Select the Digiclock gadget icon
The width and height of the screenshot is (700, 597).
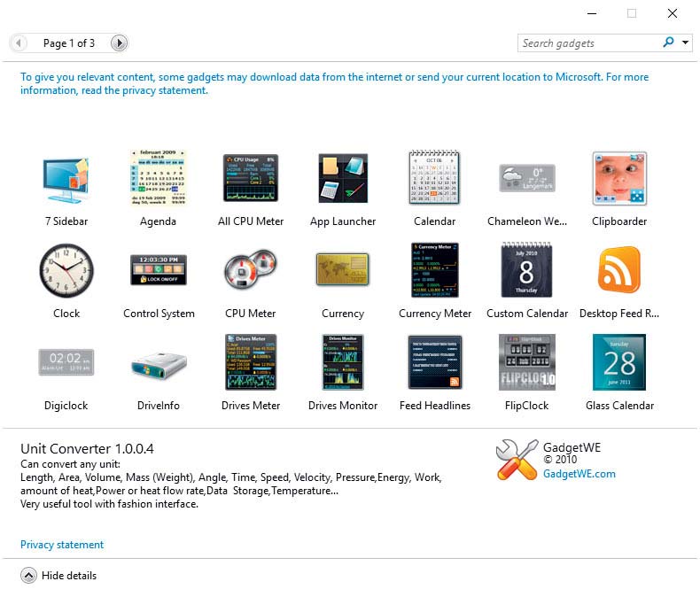[66, 362]
